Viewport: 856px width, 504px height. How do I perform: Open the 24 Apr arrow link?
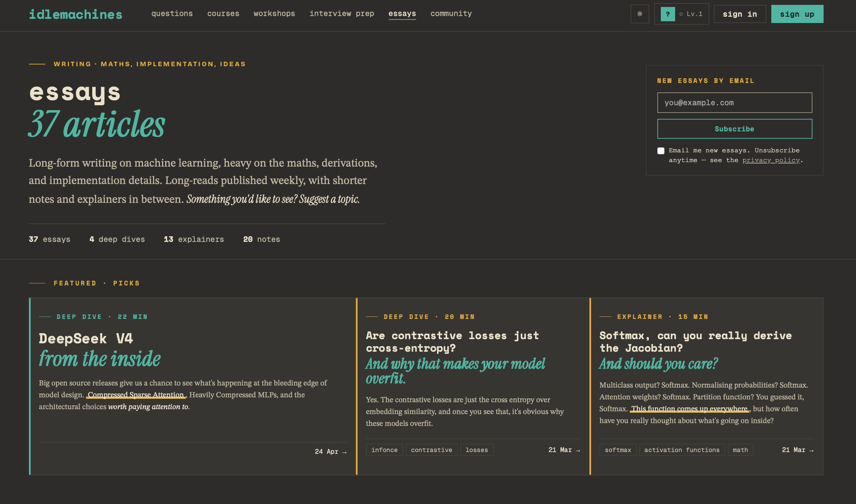330,451
